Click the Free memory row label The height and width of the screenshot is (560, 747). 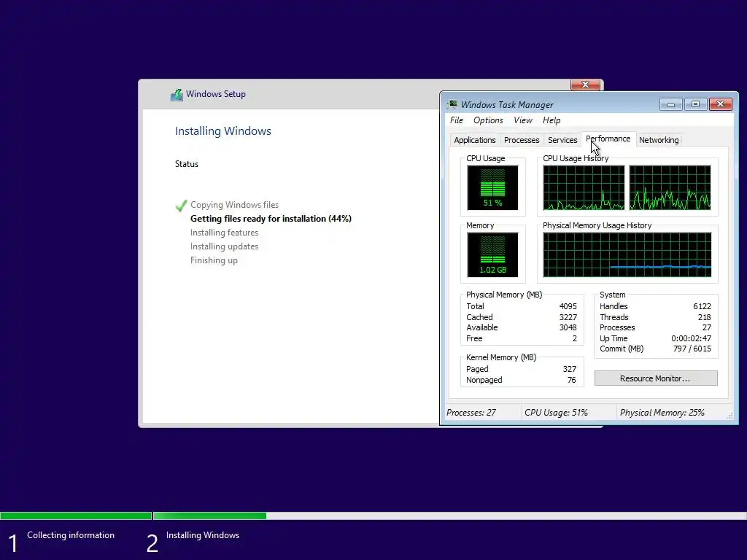pyautogui.click(x=474, y=338)
